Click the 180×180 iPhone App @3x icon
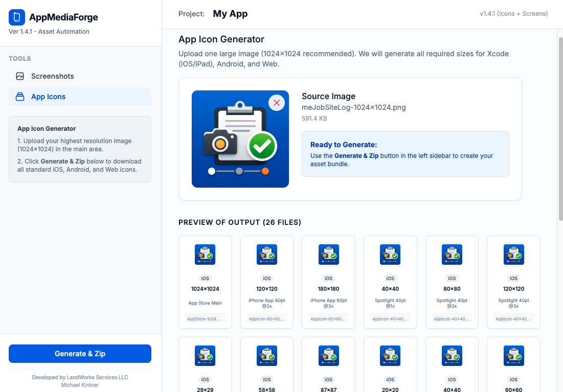The image size is (563, 392). tap(328, 255)
